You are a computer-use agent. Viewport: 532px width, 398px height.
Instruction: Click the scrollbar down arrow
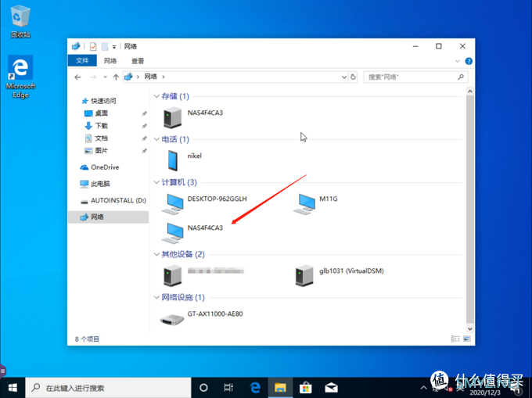(x=470, y=328)
